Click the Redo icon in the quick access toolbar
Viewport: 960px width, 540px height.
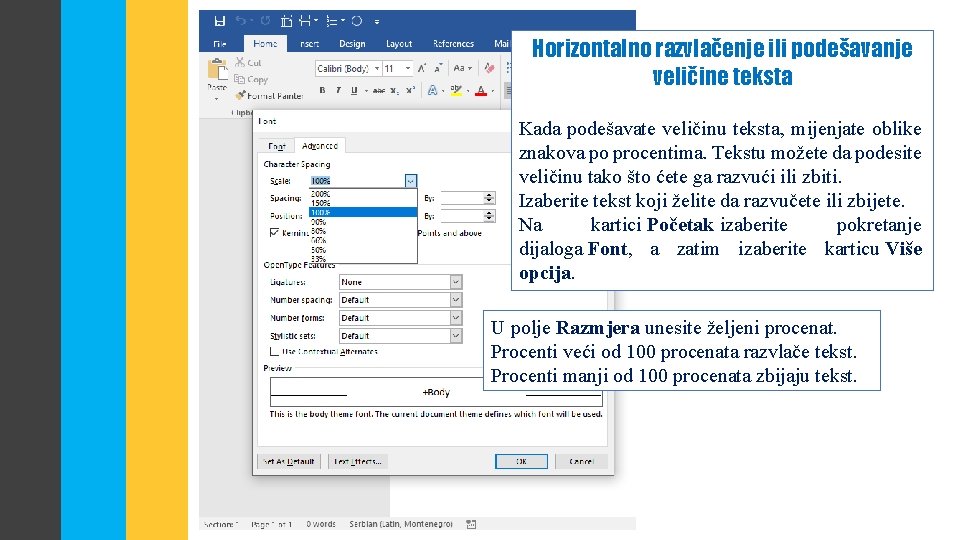pyautogui.click(x=265, y=21)
